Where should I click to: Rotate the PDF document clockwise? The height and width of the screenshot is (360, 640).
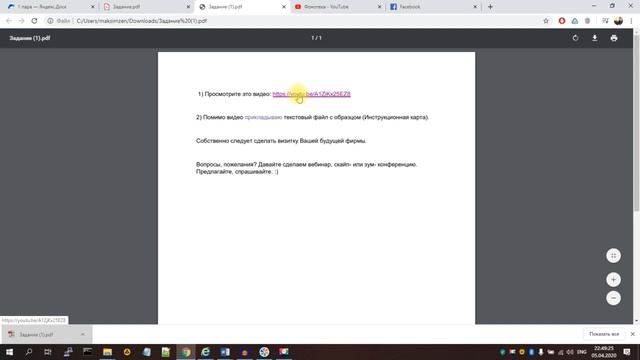tap(575, 38)
